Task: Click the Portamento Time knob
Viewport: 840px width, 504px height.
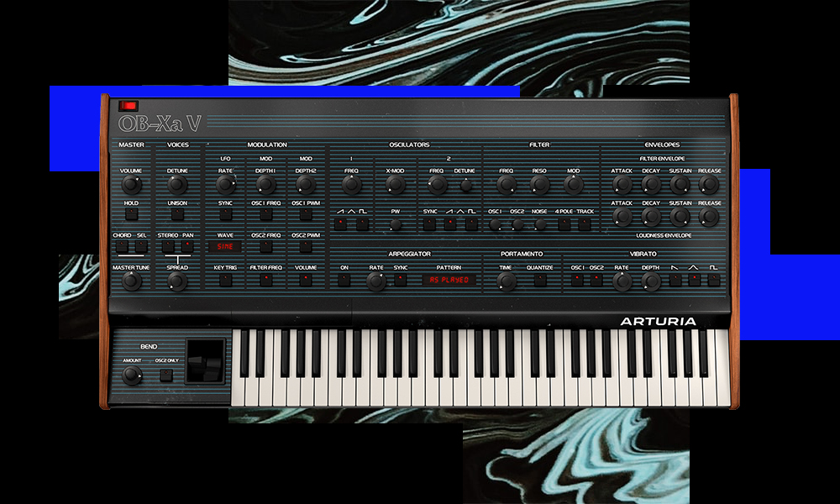Action: [507, 281]
